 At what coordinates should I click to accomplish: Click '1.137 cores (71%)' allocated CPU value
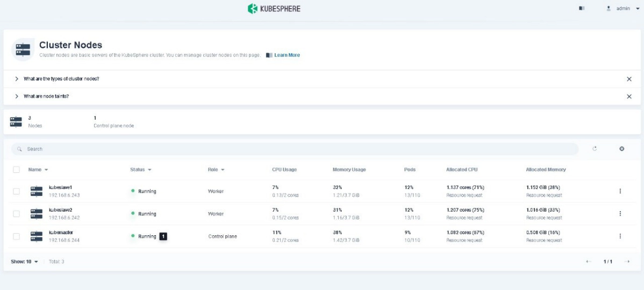pyautogui.click(x=466, y=187)
